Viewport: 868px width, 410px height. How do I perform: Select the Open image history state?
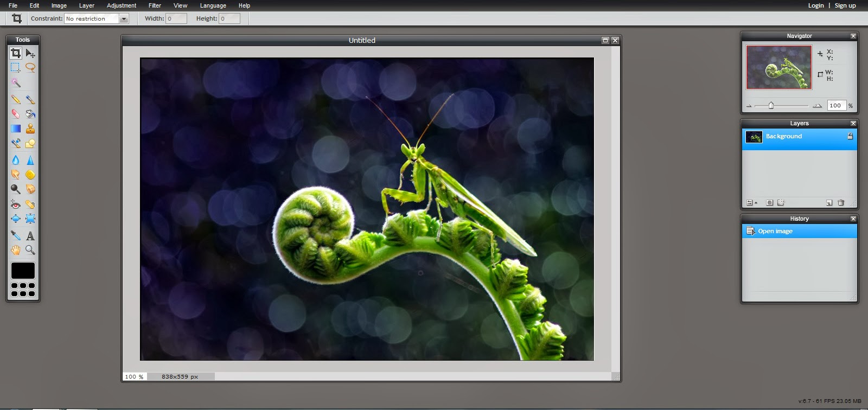pos(799,231)
